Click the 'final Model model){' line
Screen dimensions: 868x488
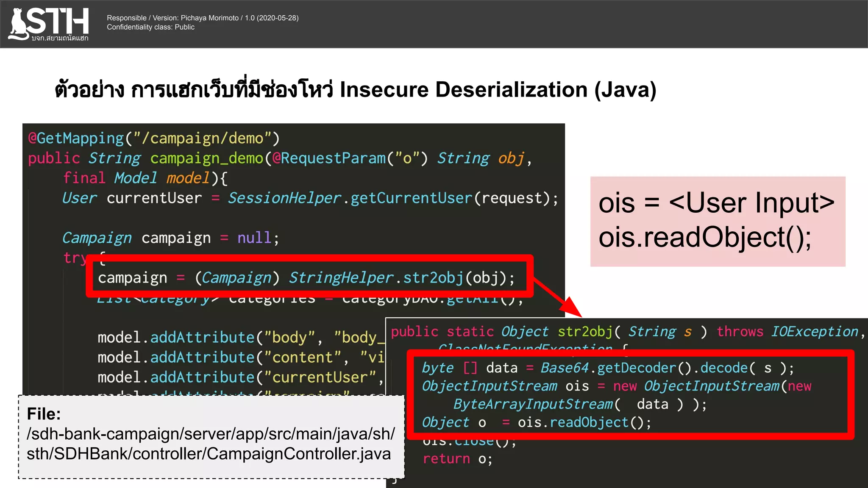(146, 178)
